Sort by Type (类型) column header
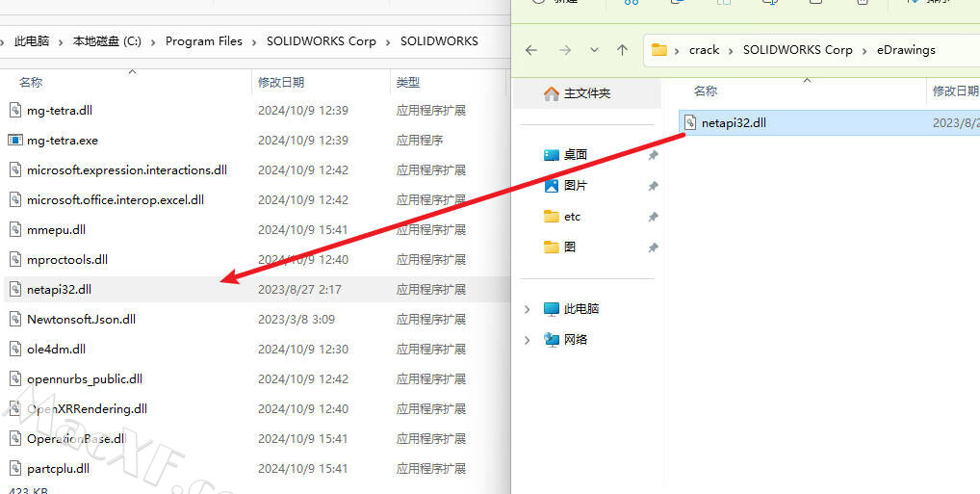Screen dimensions: 980x494 tap(408, 83)
